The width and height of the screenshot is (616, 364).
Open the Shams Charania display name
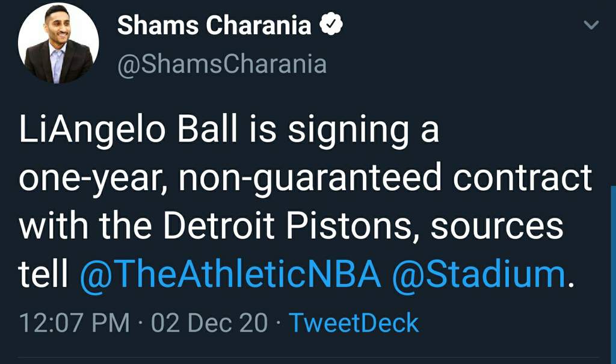click(x=214, y=25)
